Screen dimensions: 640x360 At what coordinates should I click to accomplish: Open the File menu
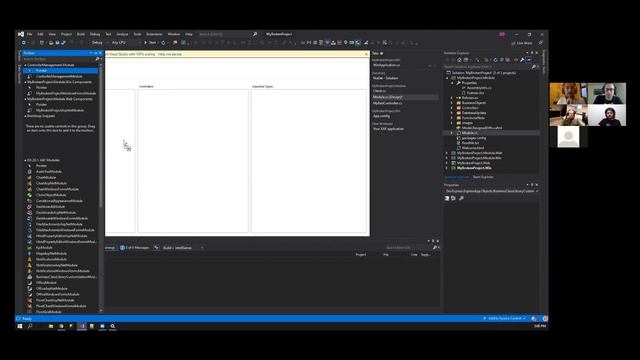pyautogui.click(x=29, y=34)
